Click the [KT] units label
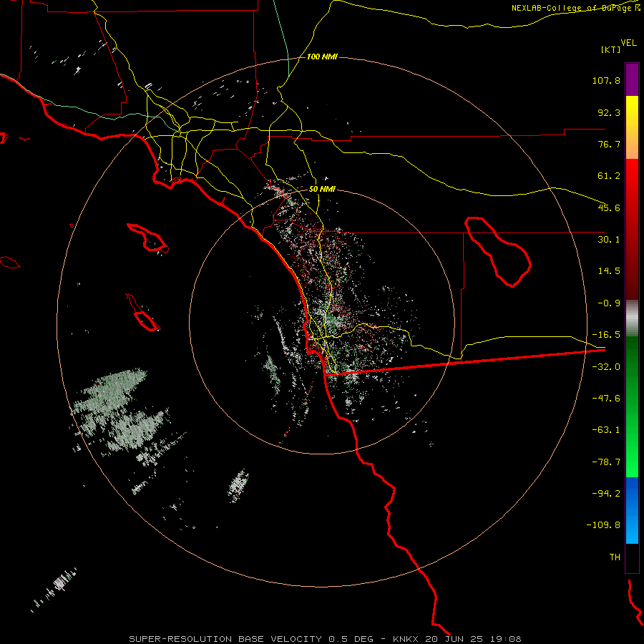This screenshot has height=644, width=644. (611, 49)
